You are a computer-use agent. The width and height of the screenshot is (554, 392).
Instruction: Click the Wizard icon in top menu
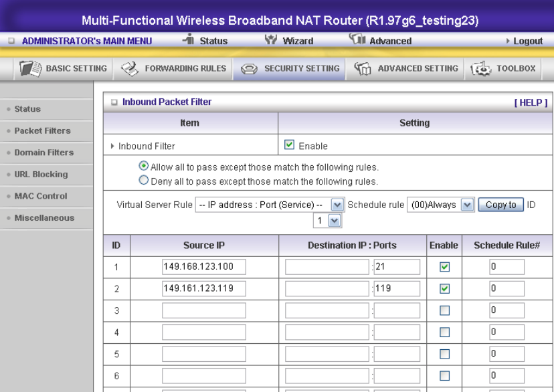pos(271,41)
